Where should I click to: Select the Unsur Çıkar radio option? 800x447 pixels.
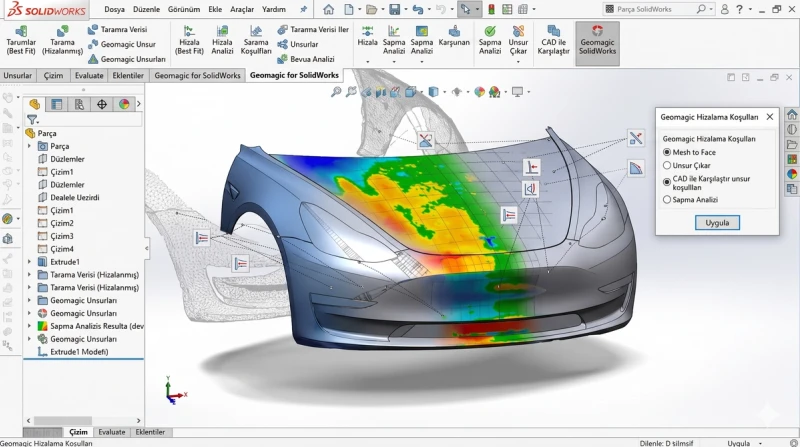click(667, 165)
